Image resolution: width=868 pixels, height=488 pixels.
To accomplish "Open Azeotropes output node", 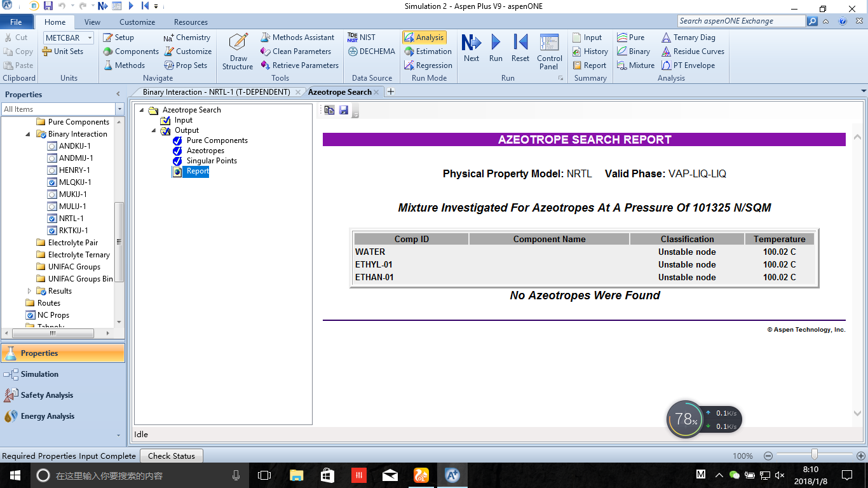I will click(205, 151).
